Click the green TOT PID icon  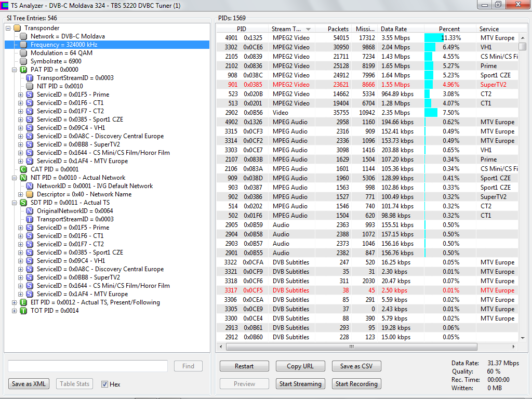click(23, 311)
